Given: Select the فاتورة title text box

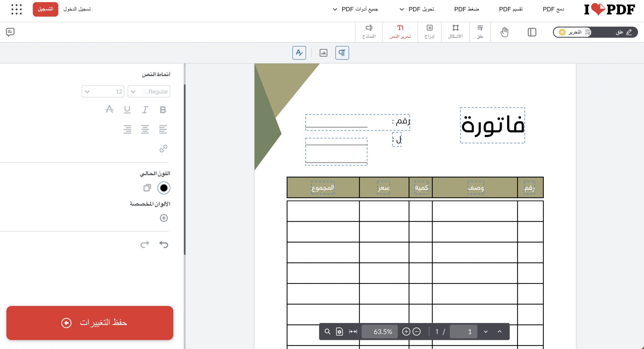Looking at the screenshot, I should 493,125.
